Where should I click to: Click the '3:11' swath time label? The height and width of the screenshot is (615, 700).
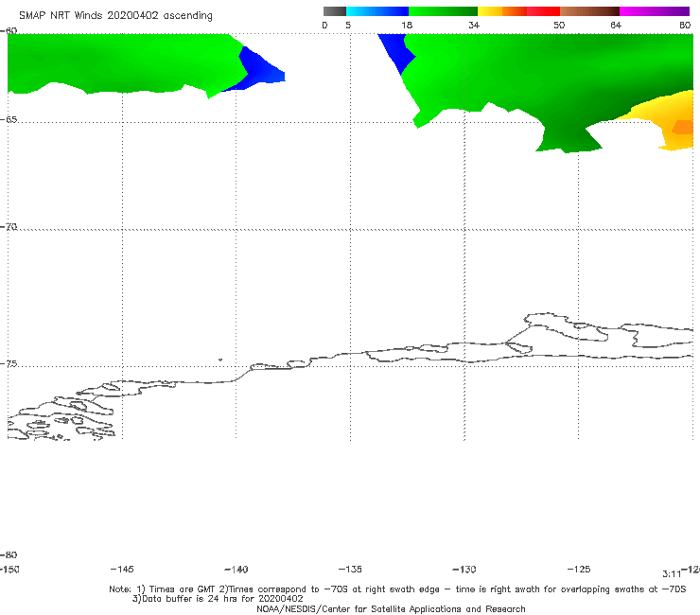click(x=672, y=574)
